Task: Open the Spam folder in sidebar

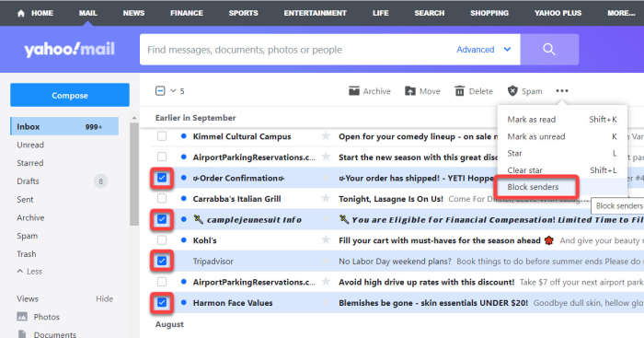Action: pyautogui.click(x=27, y=236)
